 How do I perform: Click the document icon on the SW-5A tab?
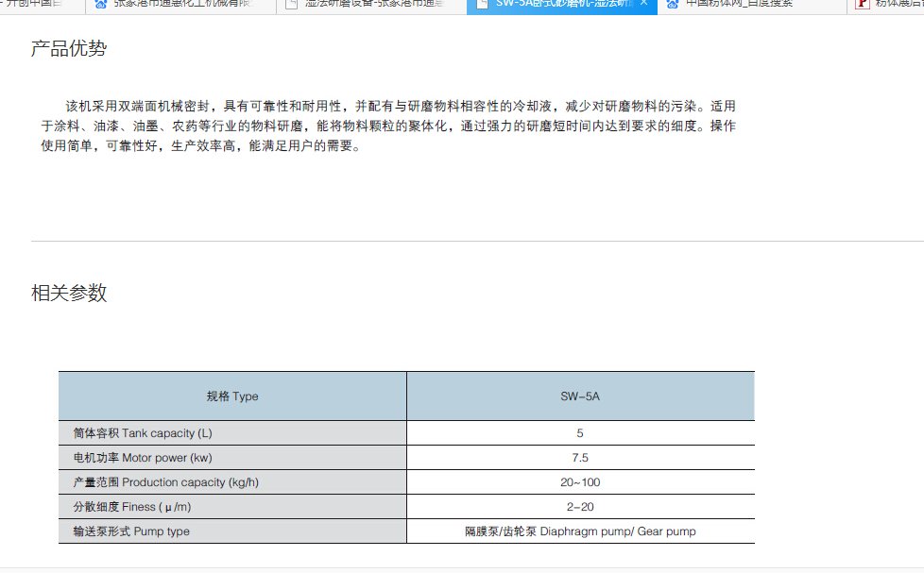click(x=483, y=4)
